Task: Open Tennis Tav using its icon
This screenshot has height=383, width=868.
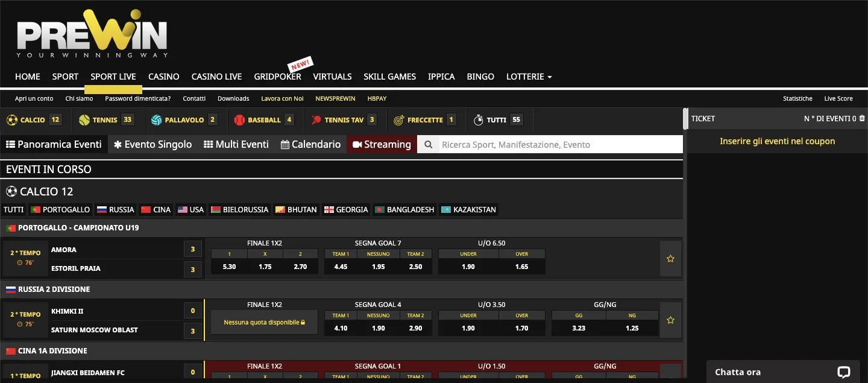Action: 316,119
